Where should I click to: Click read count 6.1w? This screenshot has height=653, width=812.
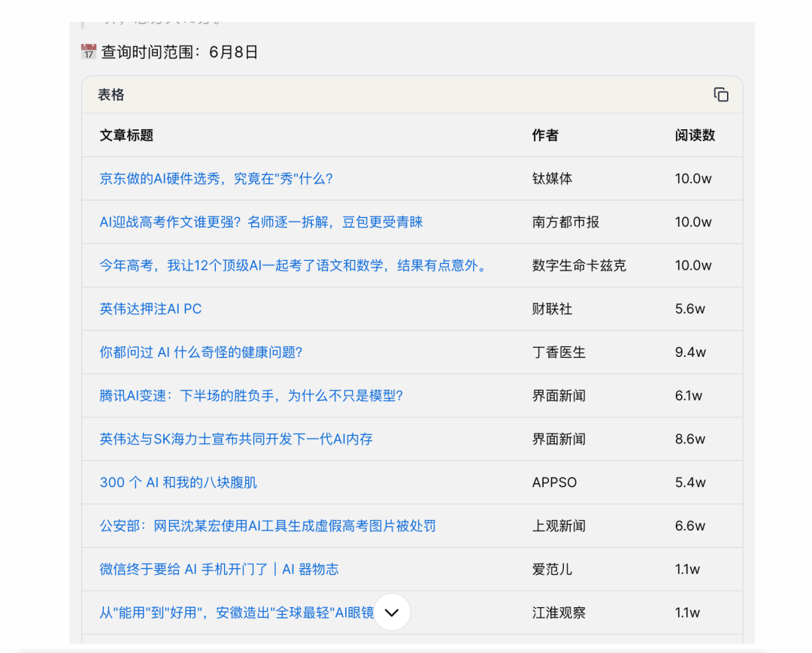point(688,396)
